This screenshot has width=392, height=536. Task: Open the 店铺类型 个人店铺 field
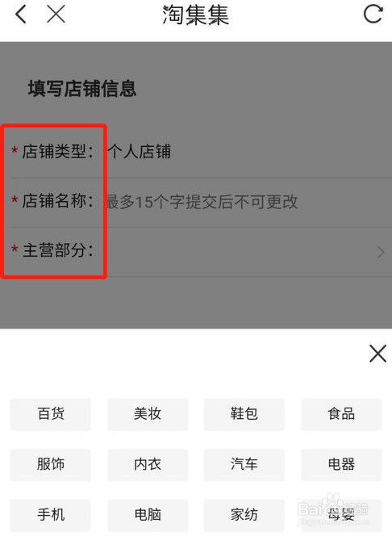click(x=196, y=152)
